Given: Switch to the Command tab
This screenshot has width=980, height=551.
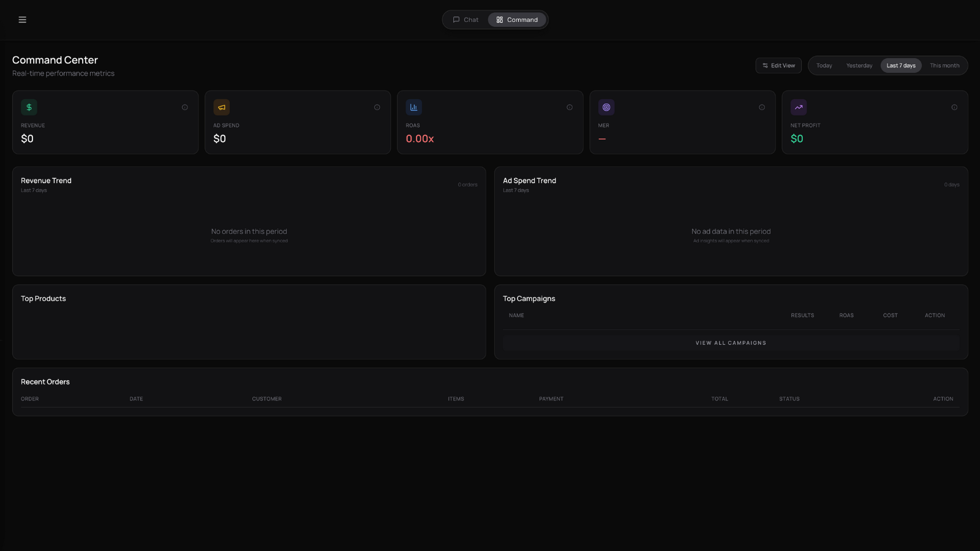Looking at the screenshot, I should coord(516,20).
